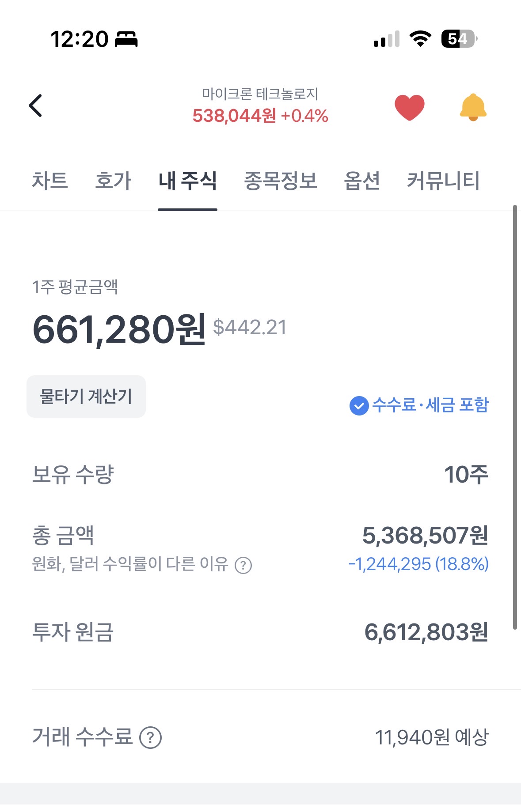The width and height of the screenshot is (521, 812).
Task: Tap the Wi-Fi status icon
Action: [x=420, y=39]
